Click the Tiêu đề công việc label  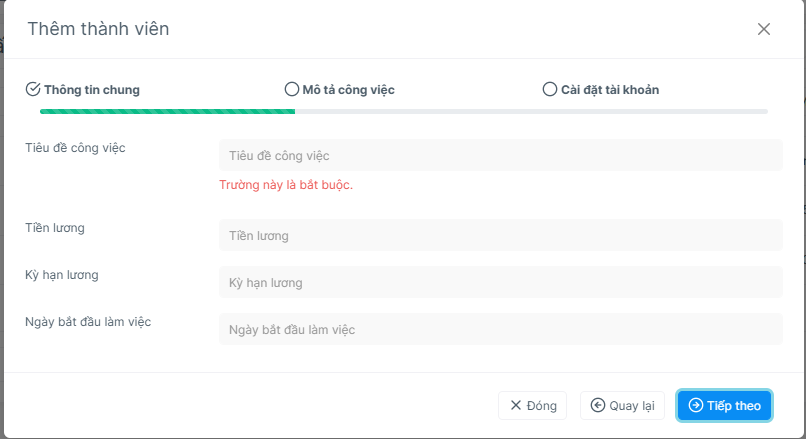click(76, 148)
